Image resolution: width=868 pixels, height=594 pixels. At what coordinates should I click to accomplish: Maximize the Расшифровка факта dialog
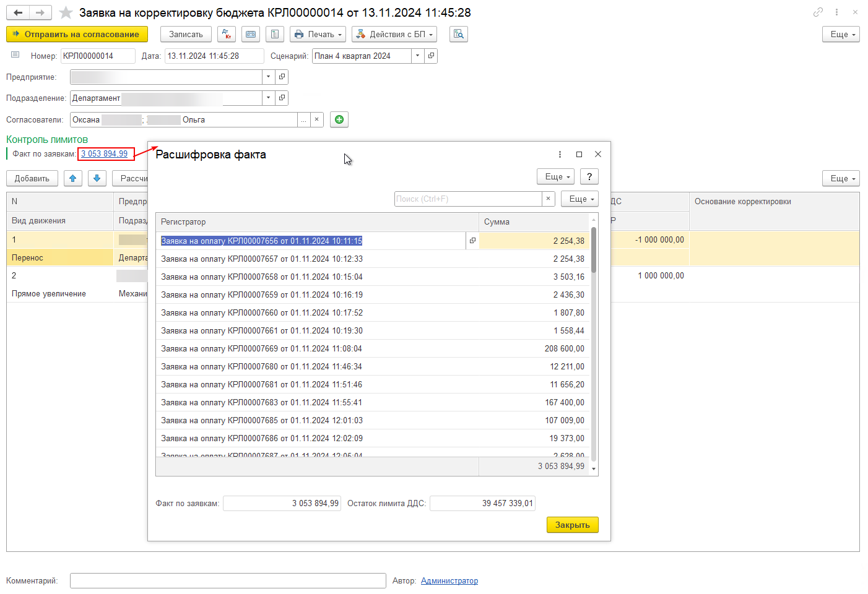pyautogui.click(x=579, y=154)
